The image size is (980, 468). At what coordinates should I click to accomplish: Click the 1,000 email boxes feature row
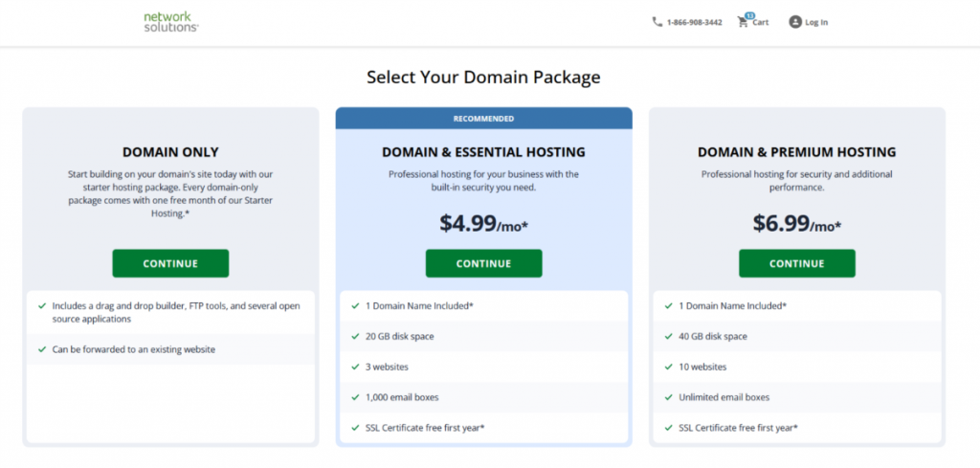tap(483, 397)
